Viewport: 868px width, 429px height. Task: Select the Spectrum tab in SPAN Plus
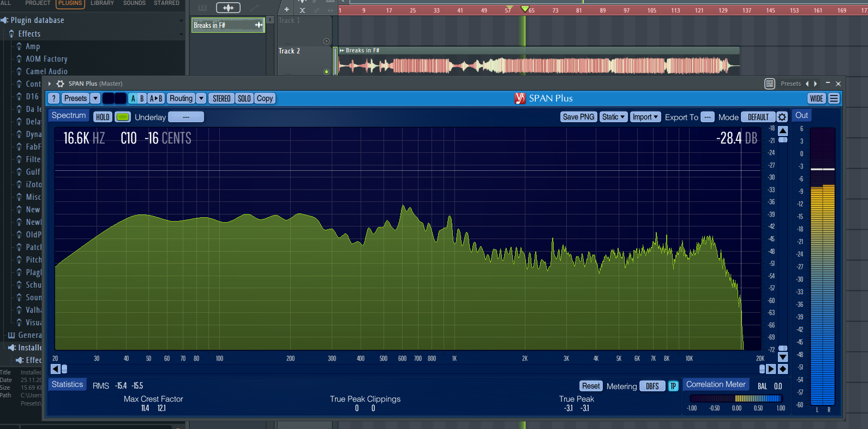click(x=69, y=116)
